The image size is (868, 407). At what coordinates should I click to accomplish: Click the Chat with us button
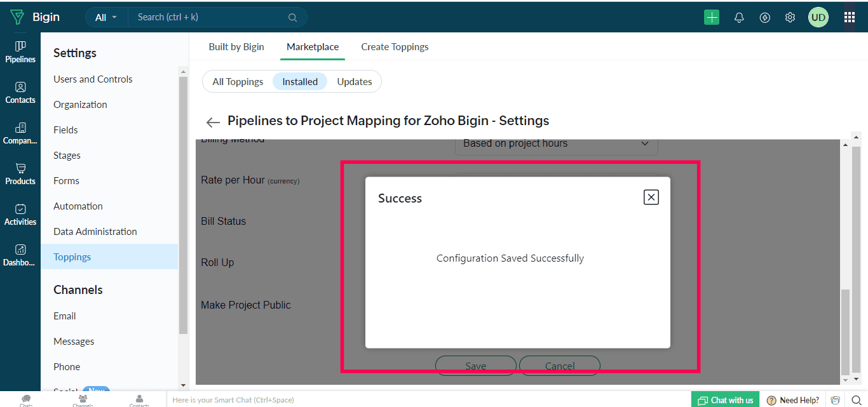[725, 400]
